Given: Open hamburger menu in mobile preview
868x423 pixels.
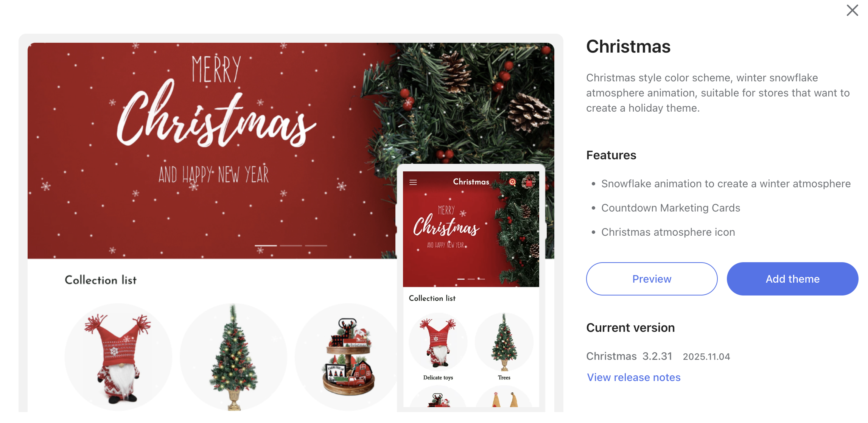Looking at the screenshot, I should pyautogui.click(x=413, y=182).
